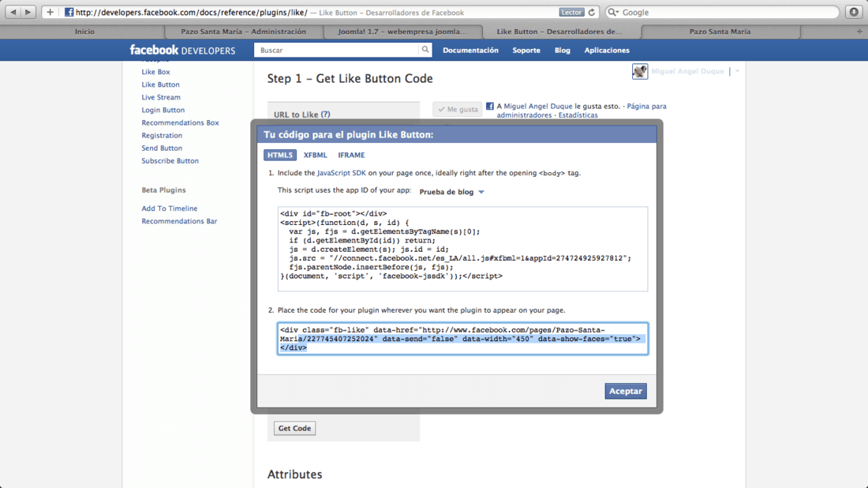Add bookmark with the plus button

pyautogui.click(x=50, y=12)
